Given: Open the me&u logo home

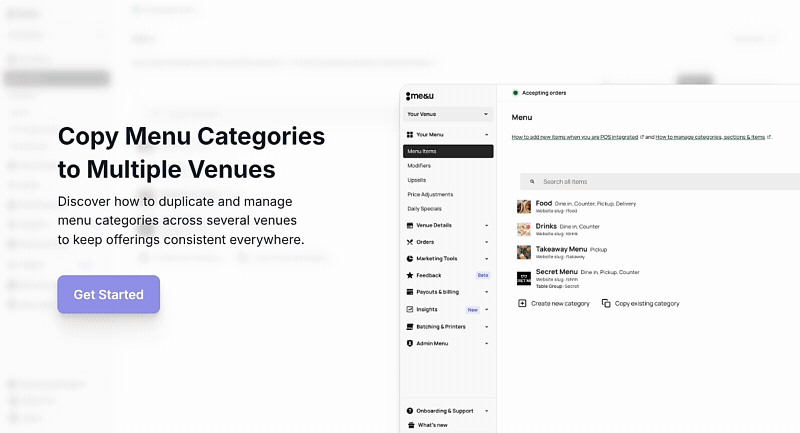Looking at the screenshot, I should 420,96.
